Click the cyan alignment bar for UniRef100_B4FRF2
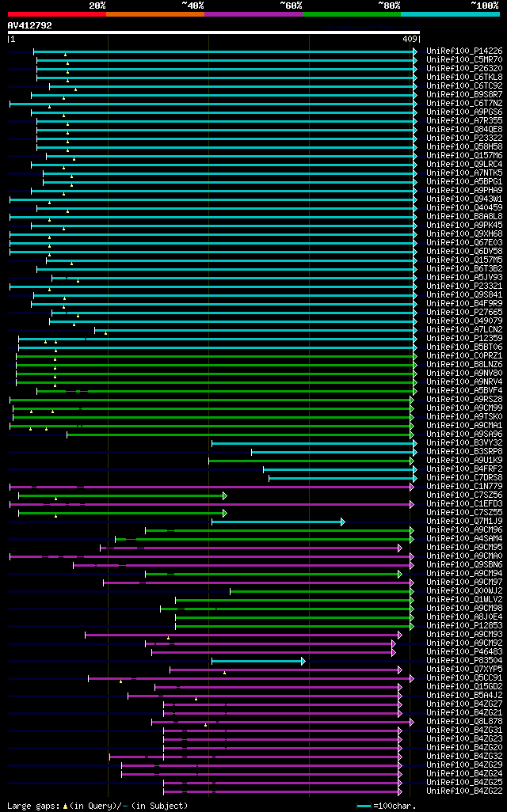 pos(340,469)
